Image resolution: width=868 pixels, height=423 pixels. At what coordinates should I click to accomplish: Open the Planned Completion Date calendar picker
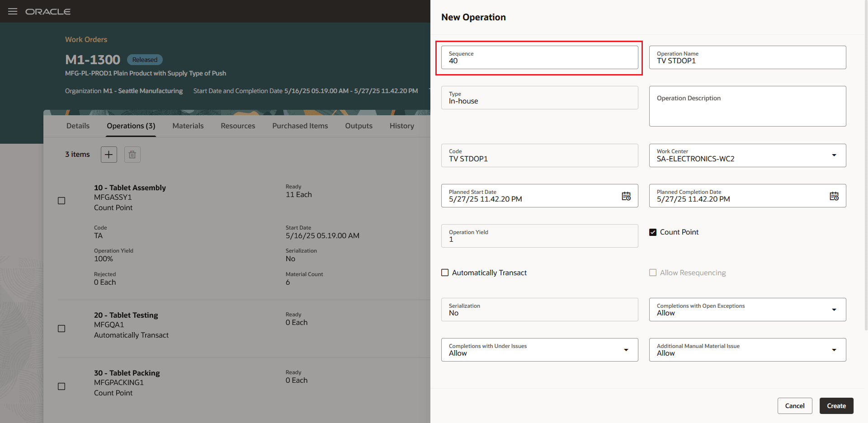834,196
